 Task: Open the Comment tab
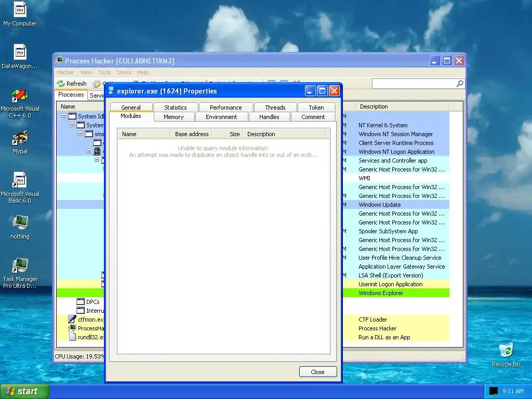coord(313,117)
